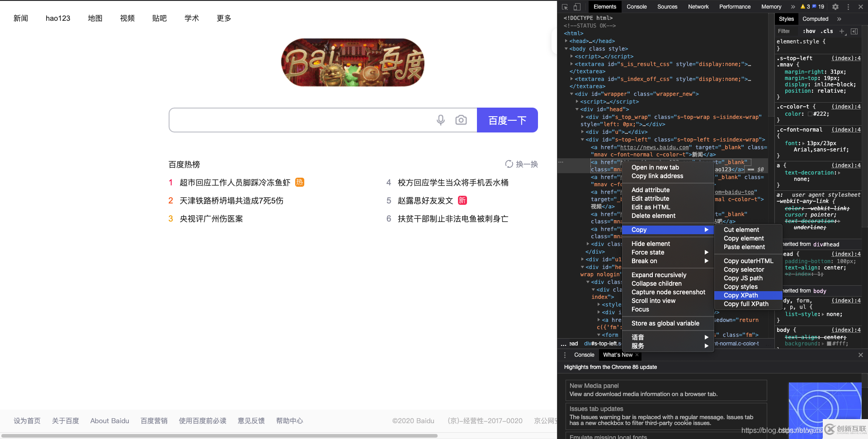
Task: Click the red 新 badge icon
Action: pos(462,200)
